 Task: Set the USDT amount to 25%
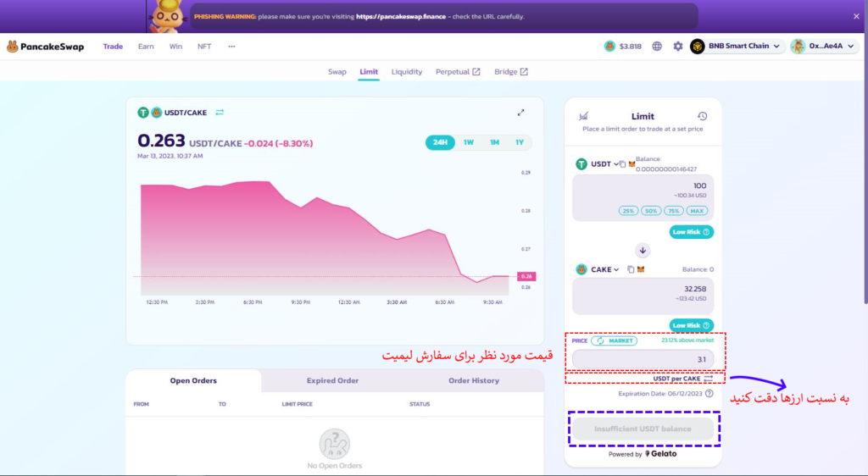(628, 211)
